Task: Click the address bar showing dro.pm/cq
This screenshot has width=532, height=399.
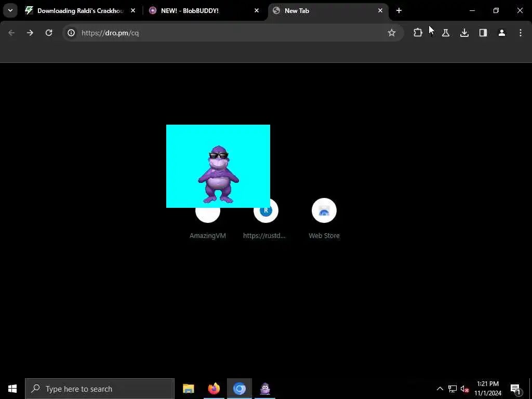Action: [233, 33]
